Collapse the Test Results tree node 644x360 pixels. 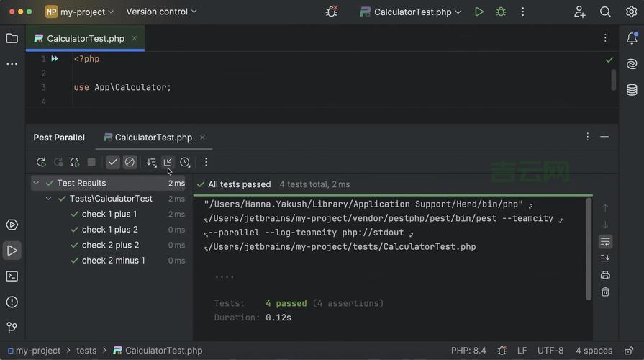[36, 184]
